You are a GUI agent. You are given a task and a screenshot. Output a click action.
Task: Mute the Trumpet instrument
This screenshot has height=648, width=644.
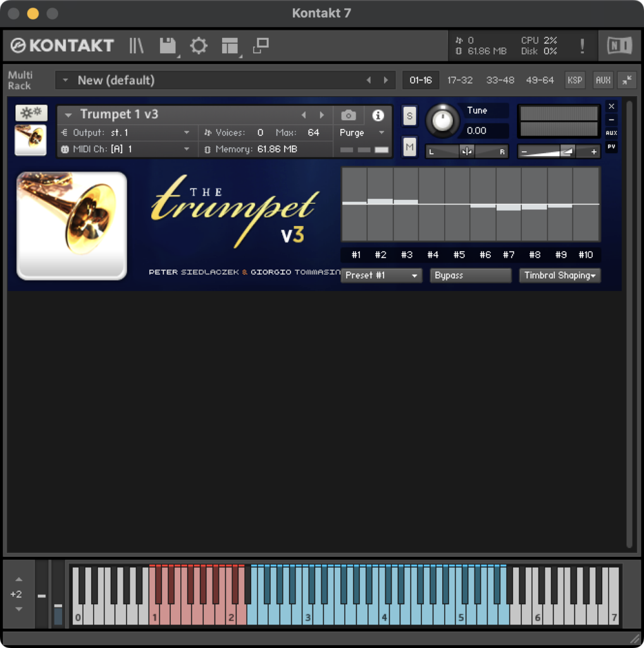coord(409,147)
